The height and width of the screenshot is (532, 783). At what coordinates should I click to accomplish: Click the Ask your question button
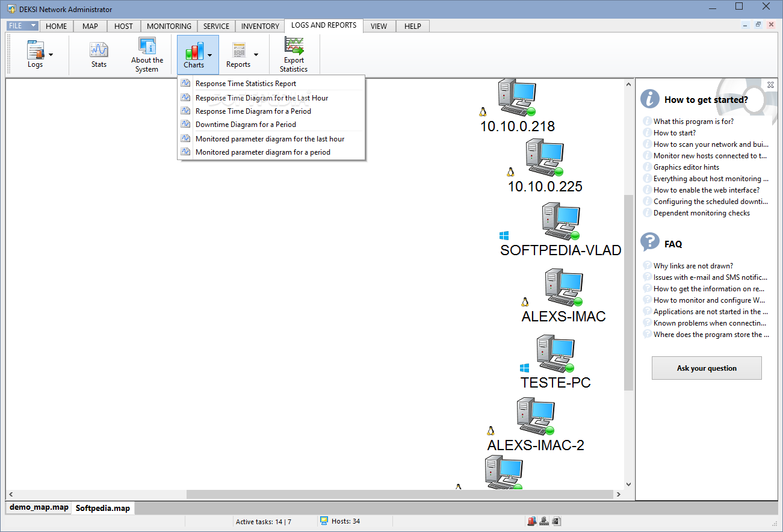tap(707, 368)
